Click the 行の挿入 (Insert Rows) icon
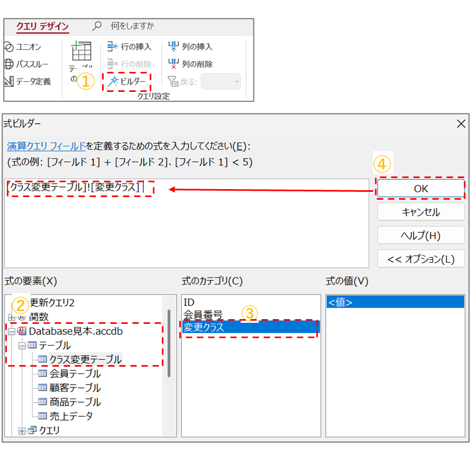The image size is (476, 457). pyautogui.click(x=112, y=46)
